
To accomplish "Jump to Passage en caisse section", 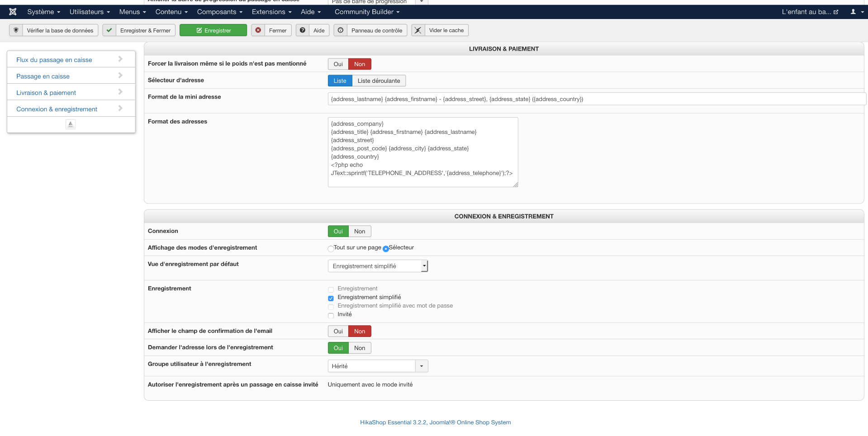I will point(43,76).
